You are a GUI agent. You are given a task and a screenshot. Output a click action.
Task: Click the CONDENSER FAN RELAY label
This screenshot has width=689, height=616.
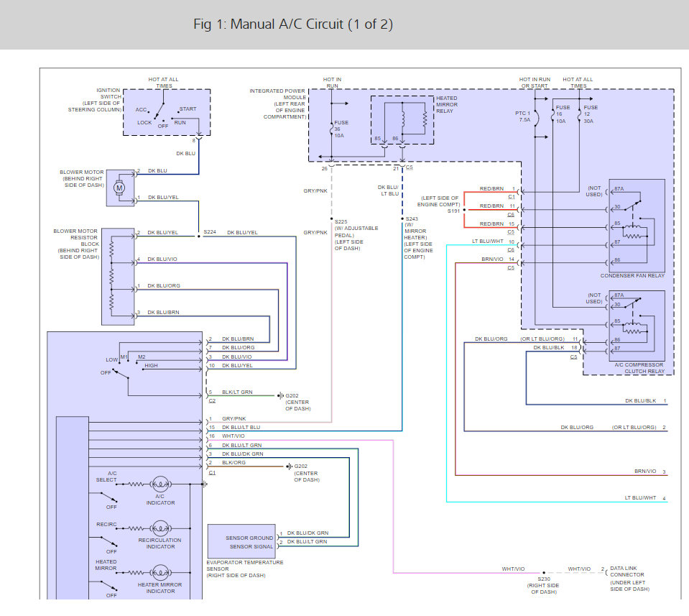[x=632, y=276]
